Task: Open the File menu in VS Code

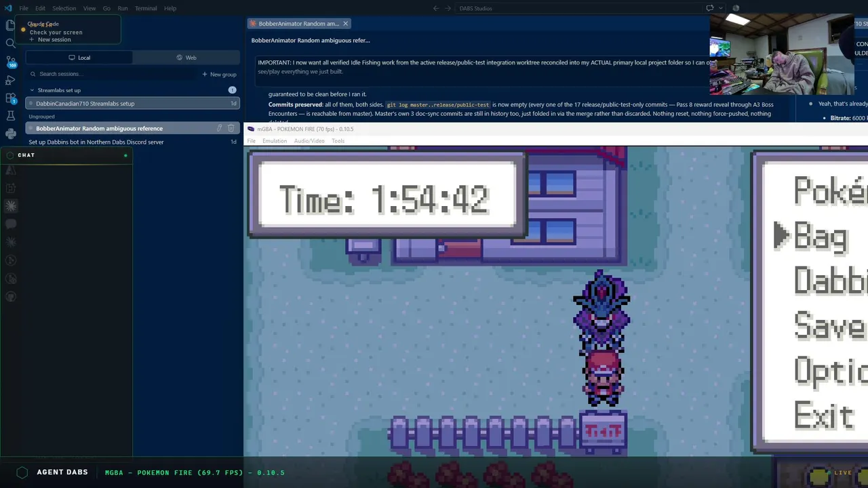Action: pos(24,8)
